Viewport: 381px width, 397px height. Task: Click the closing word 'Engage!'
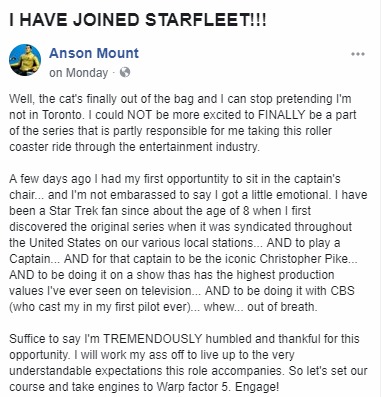[257, 387]
